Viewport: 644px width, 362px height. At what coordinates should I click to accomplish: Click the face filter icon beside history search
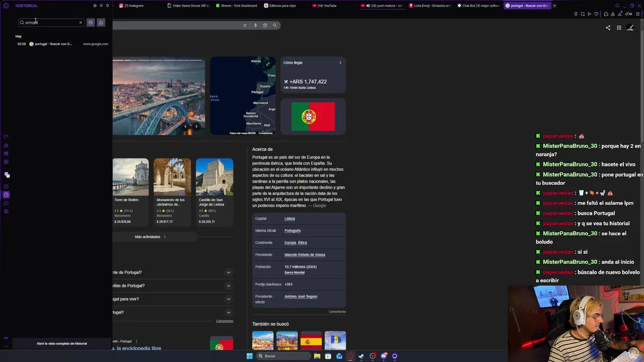coord(91,22)
